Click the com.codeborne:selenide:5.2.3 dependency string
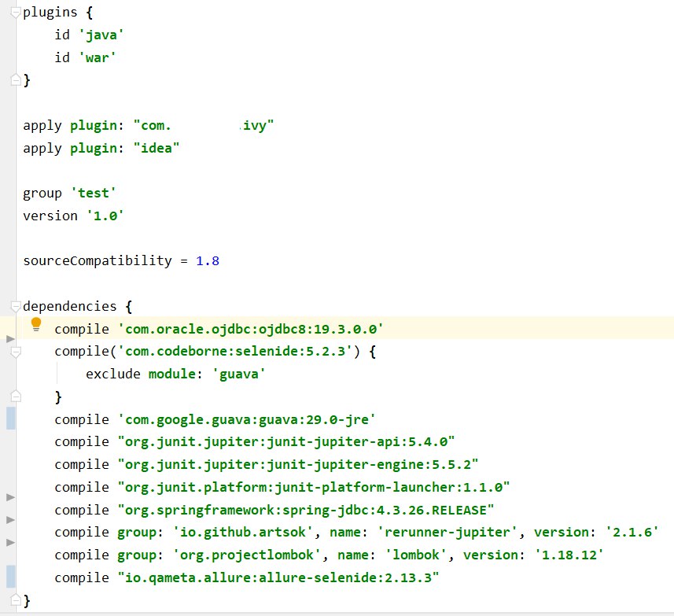The width and height of the screenshot is (674, 616). pyautogui.click(x=235, y=352)
